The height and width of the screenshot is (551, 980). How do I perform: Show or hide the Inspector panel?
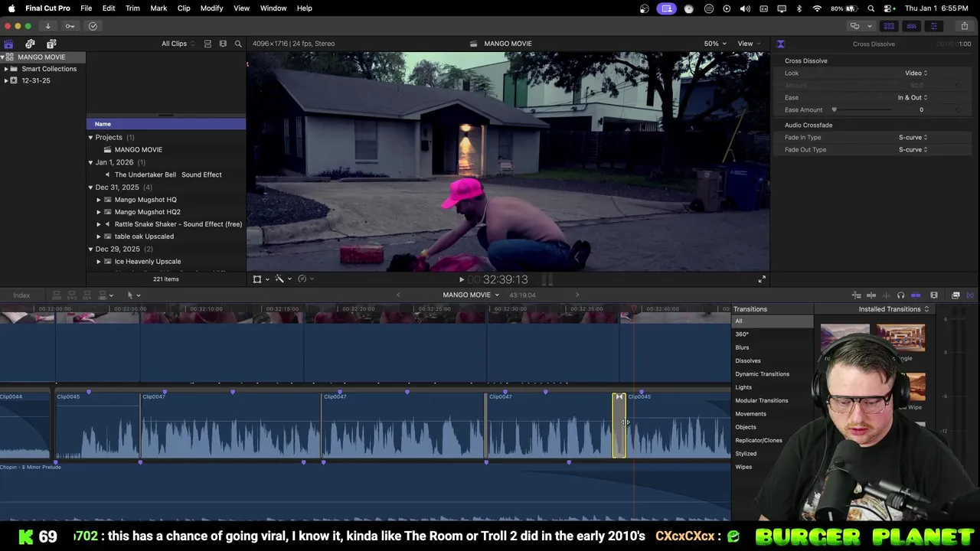pos(933,26)
